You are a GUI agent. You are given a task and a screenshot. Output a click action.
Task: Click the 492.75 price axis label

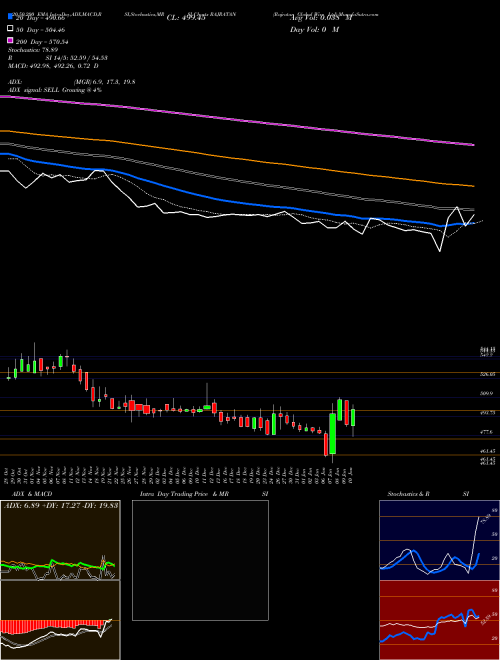487,413
